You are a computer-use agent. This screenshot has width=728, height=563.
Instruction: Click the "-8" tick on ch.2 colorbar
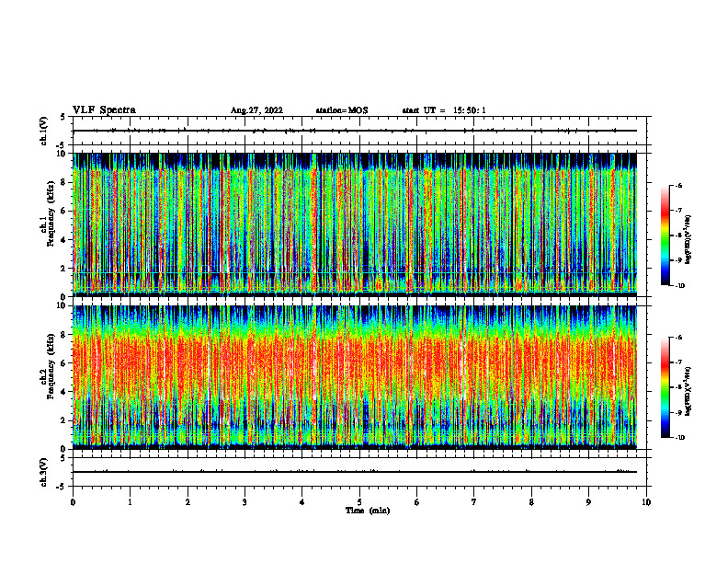pyautogui.click(x=678, y=387)
